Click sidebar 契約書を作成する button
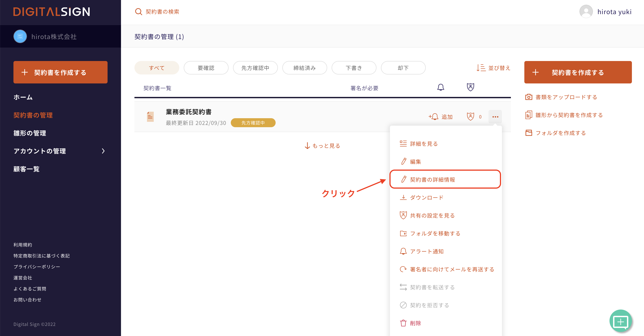Screen dimensions: 644x336 tap(61, 72)
